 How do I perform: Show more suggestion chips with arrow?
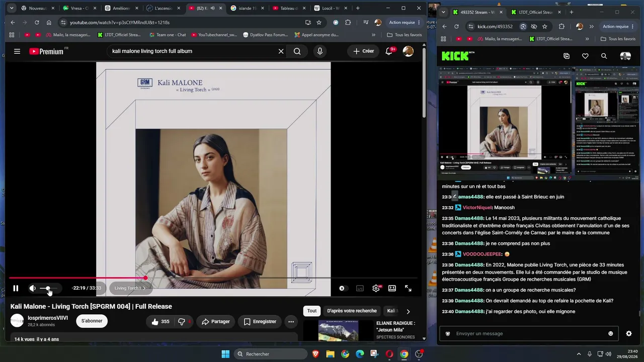point(408,311)
